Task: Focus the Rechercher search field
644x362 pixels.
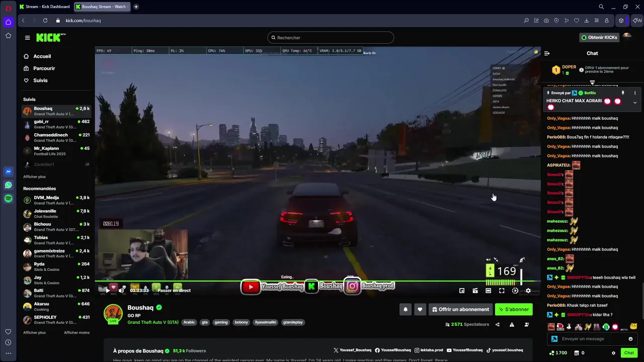Action: pos(331,38)
